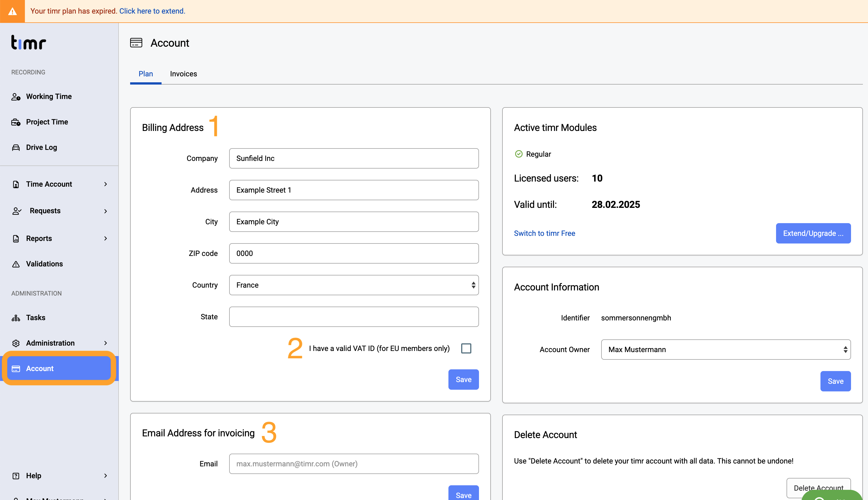The width and height of the screenshot is (868, 500).
Task: Click the ZIP code field
Action: click(x=354, y=253)
